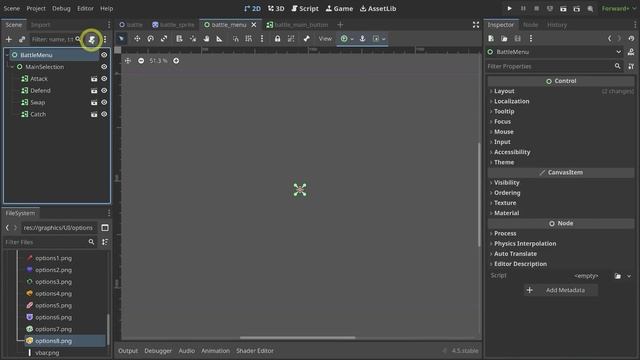Pause the running project
The height and width of the screenshot is (360, 640).
523,9
